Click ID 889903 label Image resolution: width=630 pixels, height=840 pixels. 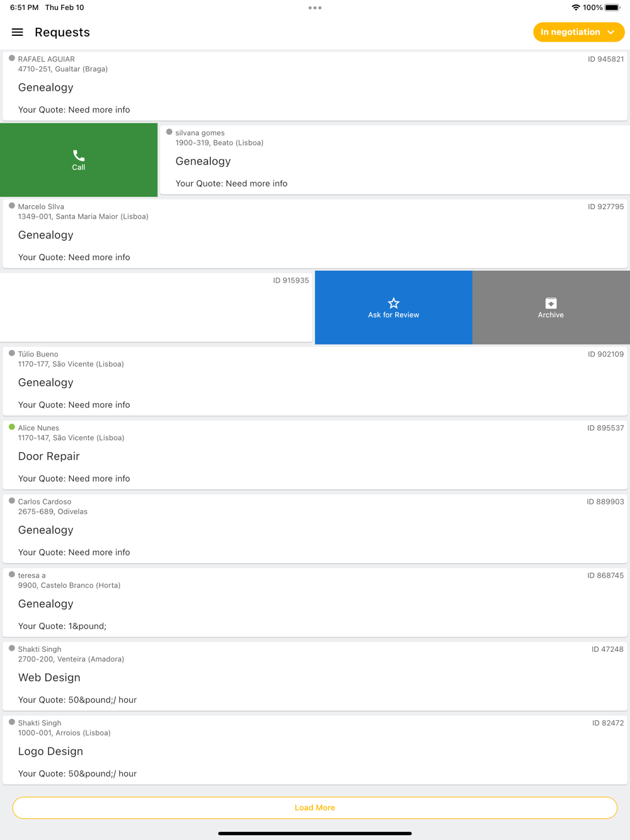[x=605, y=502]
